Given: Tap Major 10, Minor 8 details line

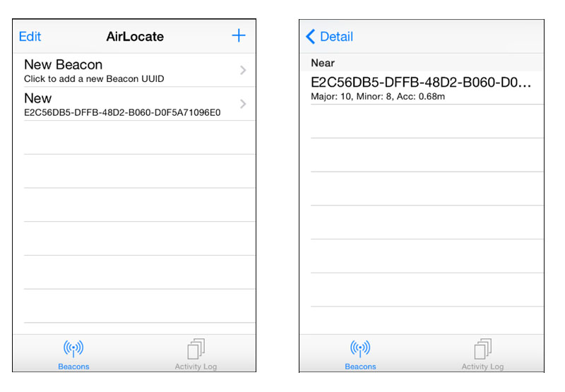Looking at the screenshot, I should coord(378,97).
